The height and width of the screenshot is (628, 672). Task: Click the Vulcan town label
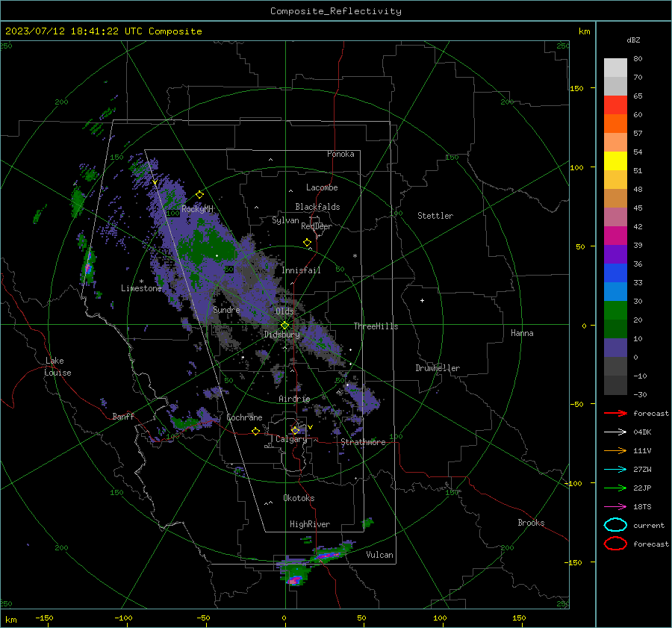point(380,555)
